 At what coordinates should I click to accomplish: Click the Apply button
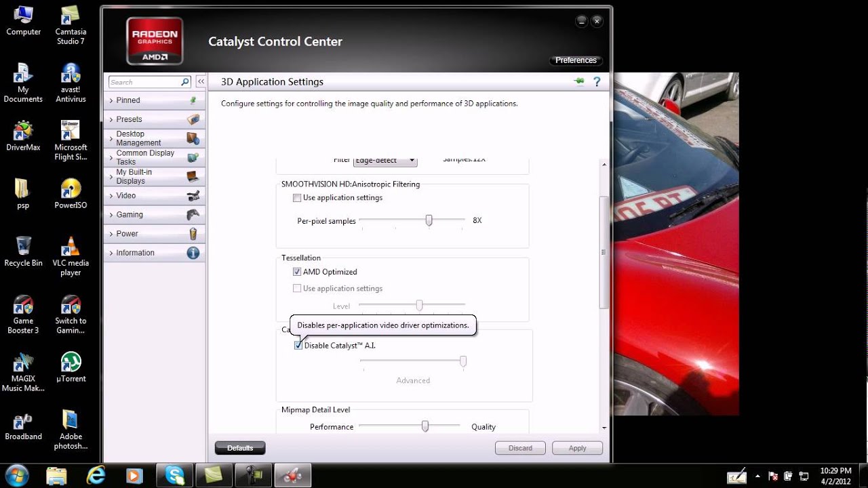[x=577, y=448]
